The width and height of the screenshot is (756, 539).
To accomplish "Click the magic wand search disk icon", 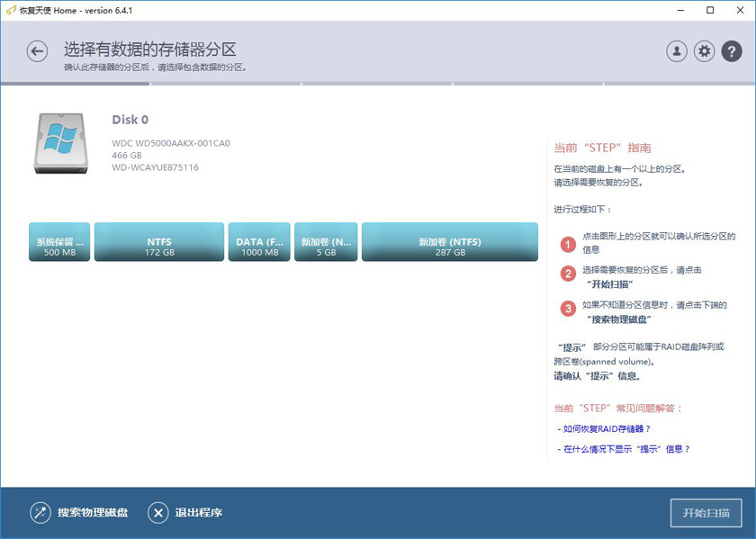I will (x=40, y=513).
